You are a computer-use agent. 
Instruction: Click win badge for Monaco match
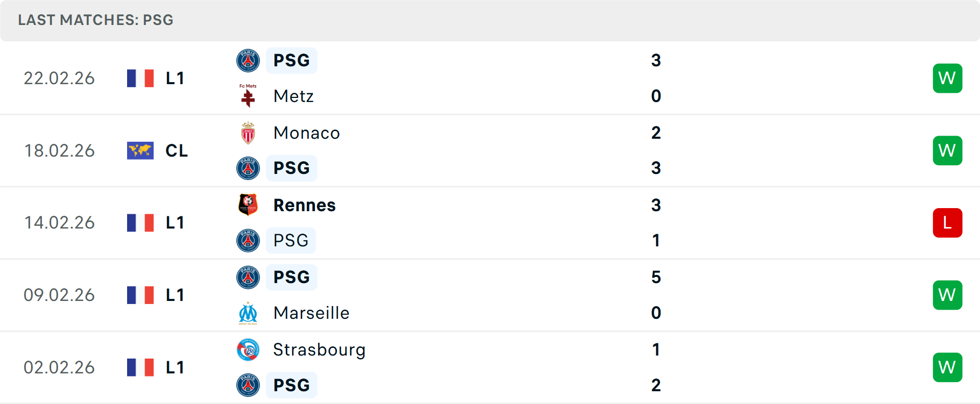click(947, 150)
